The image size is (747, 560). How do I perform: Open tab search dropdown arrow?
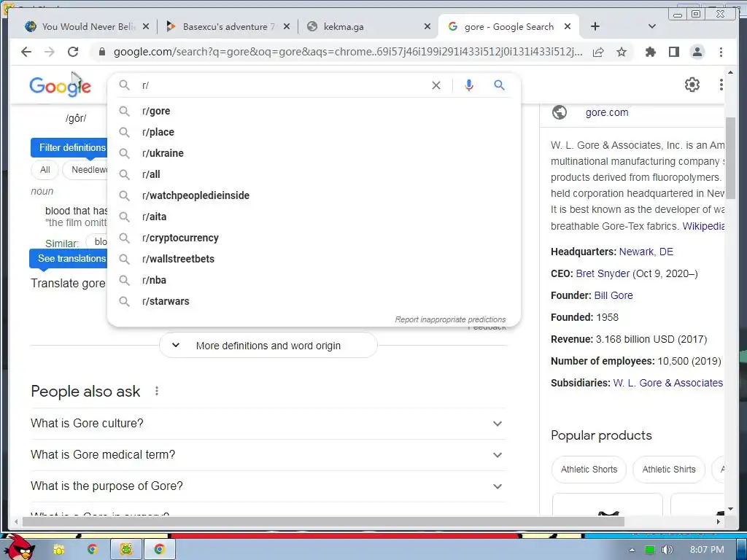tap(651, 27)
